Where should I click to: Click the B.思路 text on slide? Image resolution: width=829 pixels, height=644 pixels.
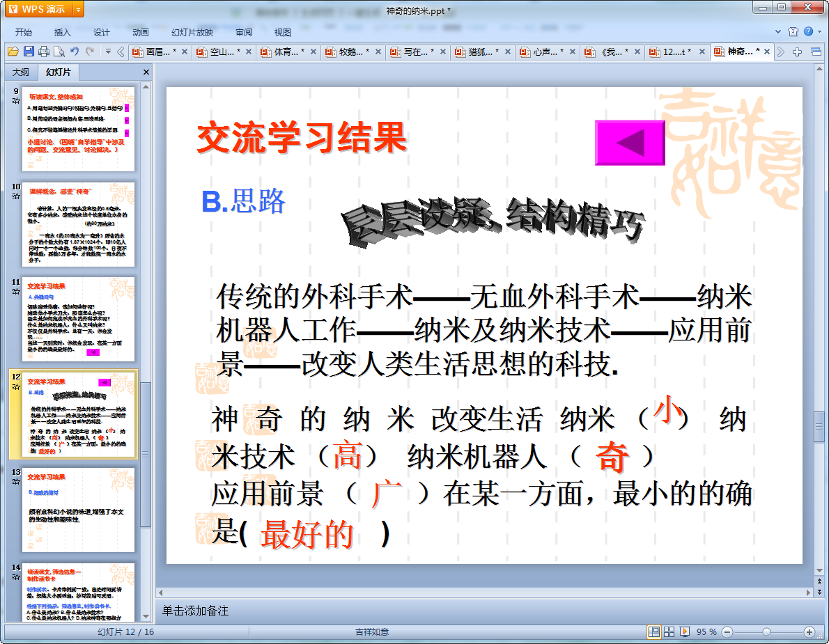point(243,201)
